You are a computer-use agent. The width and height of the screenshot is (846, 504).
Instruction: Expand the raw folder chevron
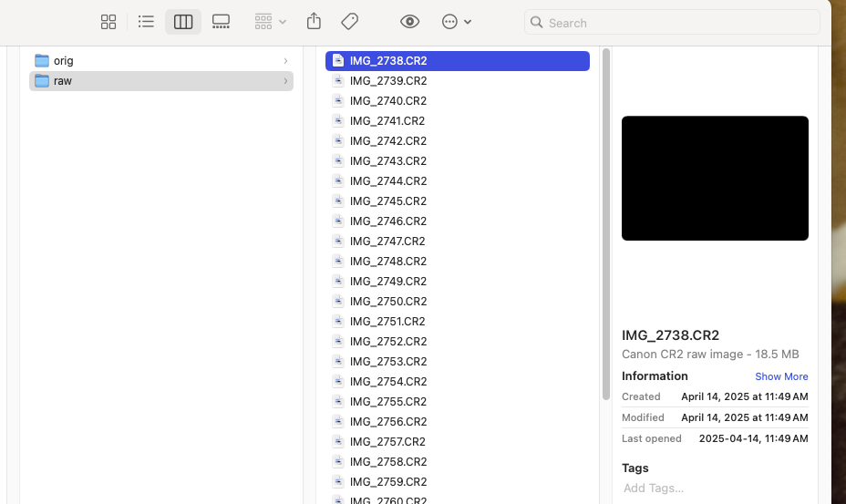pyautogui.click(x=285, y=81)
